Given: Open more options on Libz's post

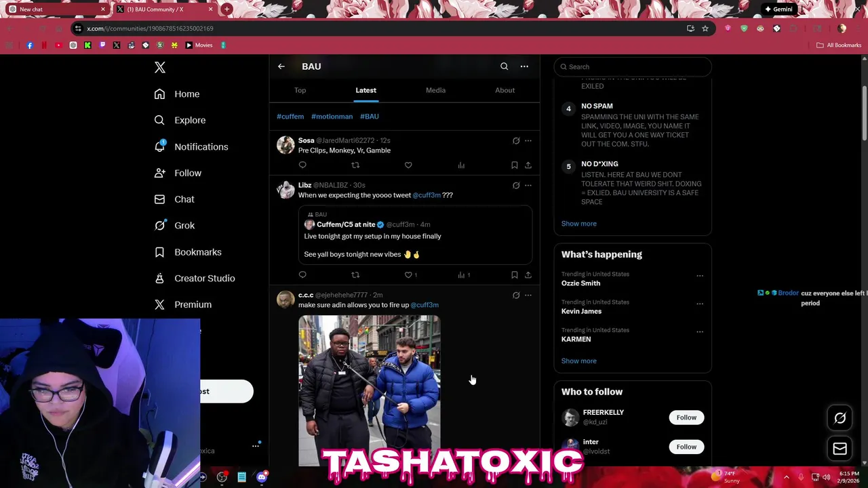Looking at the screenshot, I should 528,185.
